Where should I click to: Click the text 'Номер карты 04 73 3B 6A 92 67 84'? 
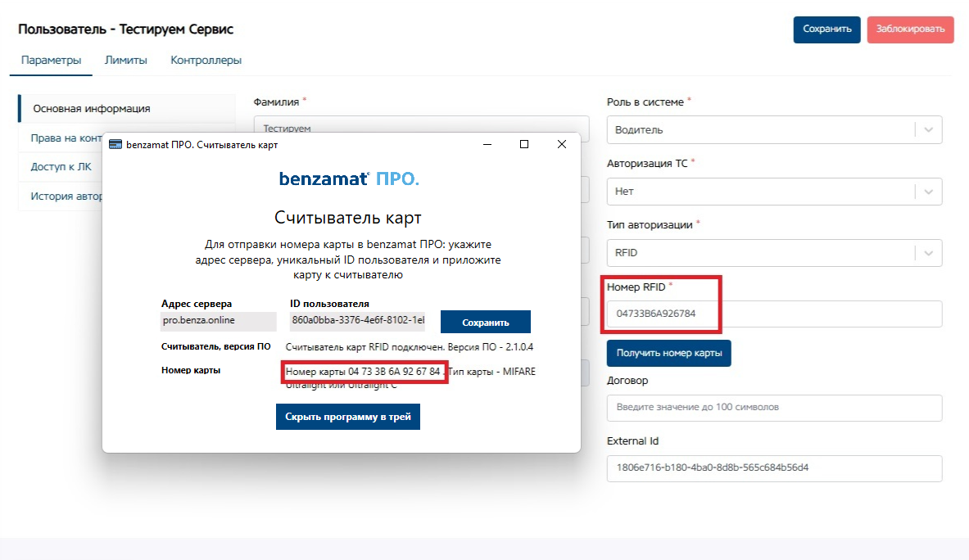(363, 372)
